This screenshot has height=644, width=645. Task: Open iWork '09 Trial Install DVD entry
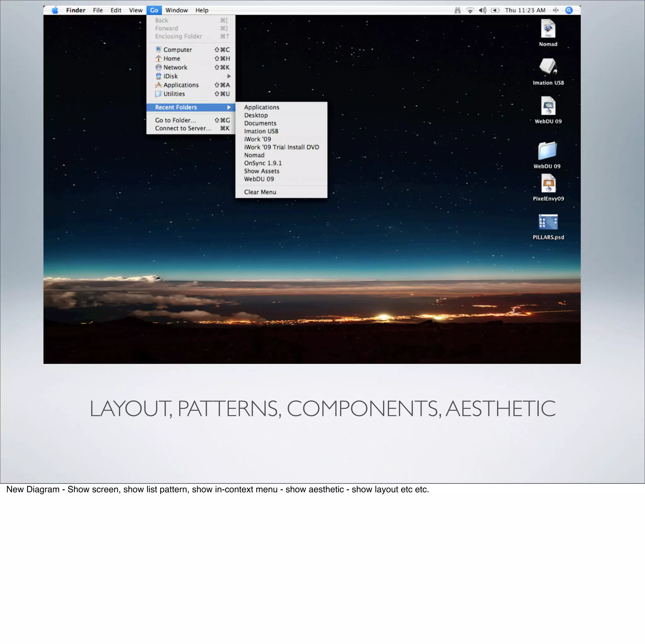pos(281,147)
